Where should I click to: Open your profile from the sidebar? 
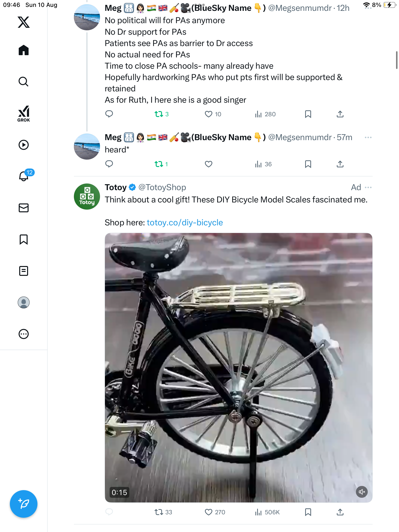coord(24,302)
